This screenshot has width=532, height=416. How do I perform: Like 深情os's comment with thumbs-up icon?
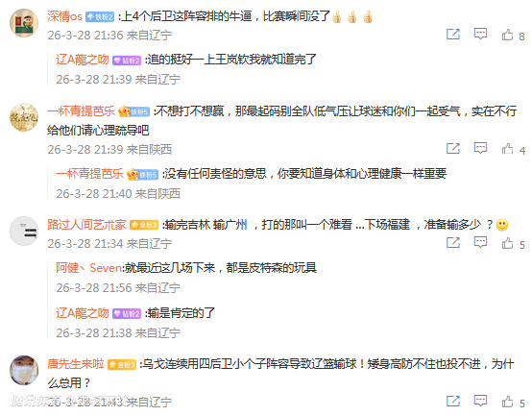pyautogui.click(x=508, y=35)
